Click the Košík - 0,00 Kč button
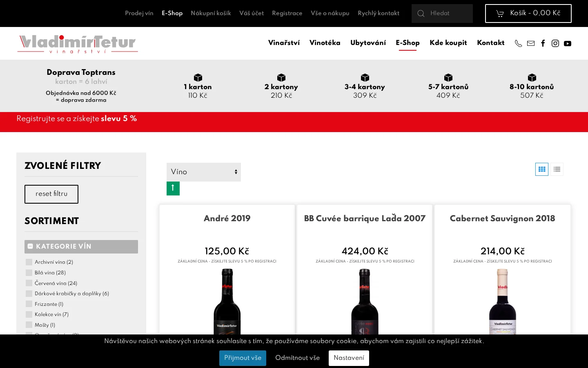The width and height of the screenshot is (588, 368). (528, 13)
